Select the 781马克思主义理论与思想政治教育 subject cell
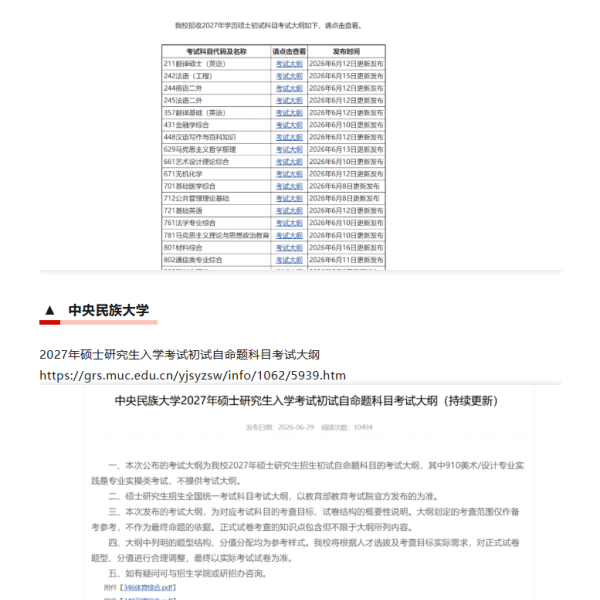This screenshot has height=600, width=600. (x=216, y=235)
